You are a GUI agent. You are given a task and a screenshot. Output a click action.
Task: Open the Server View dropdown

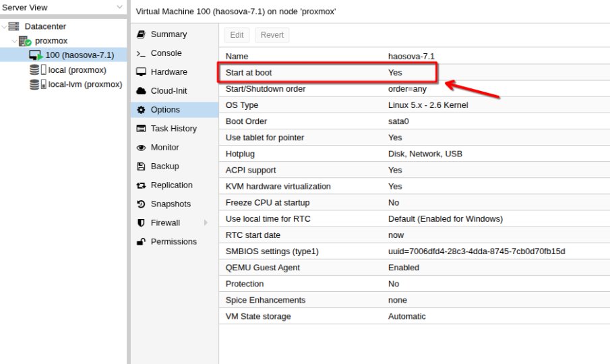click(119, 7)
